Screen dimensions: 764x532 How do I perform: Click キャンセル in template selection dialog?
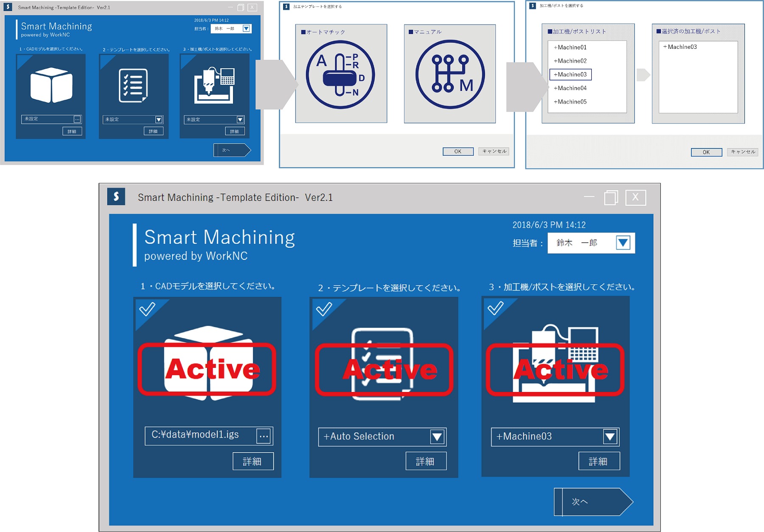tap(494, 151)
